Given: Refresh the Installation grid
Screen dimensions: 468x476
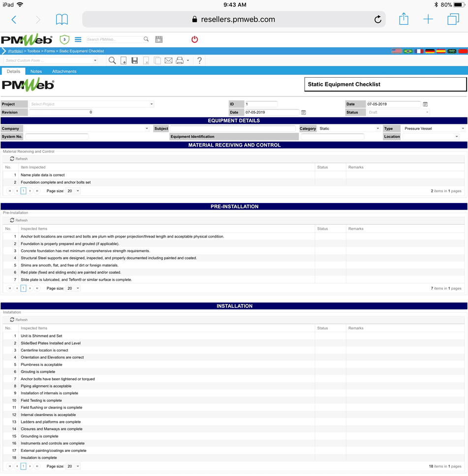Looking at the screenshot, I should click(x=19, y=320).
